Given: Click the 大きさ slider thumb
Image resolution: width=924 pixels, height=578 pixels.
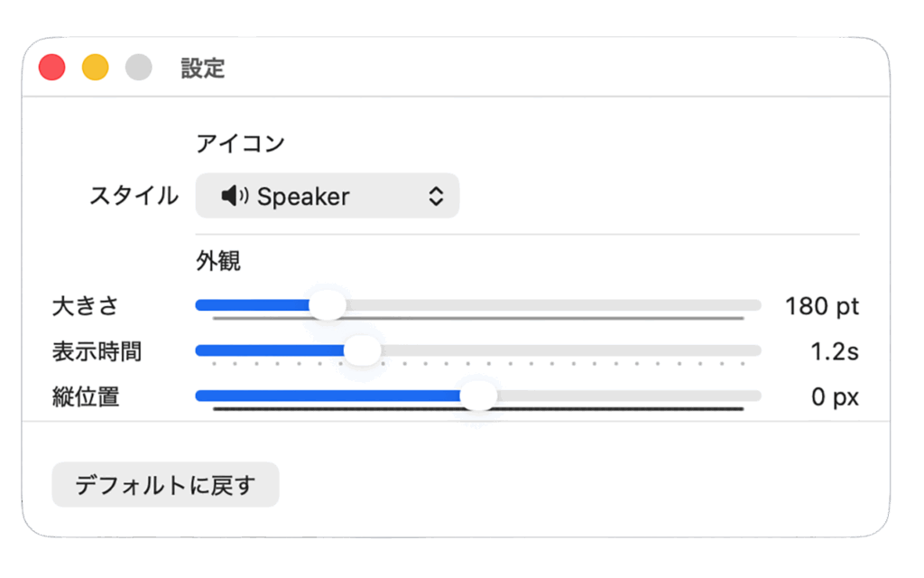Looking at the screenshot, I should point(328,305).
